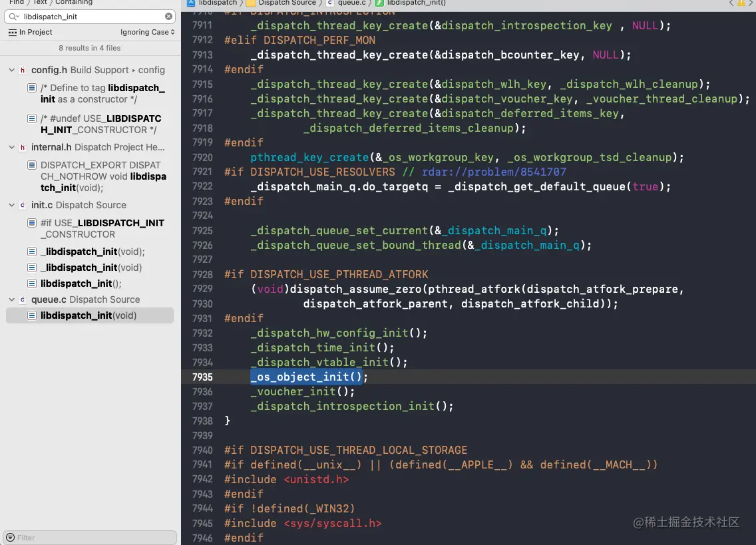Select queue.c source file icon

click(x=22, y=300)
